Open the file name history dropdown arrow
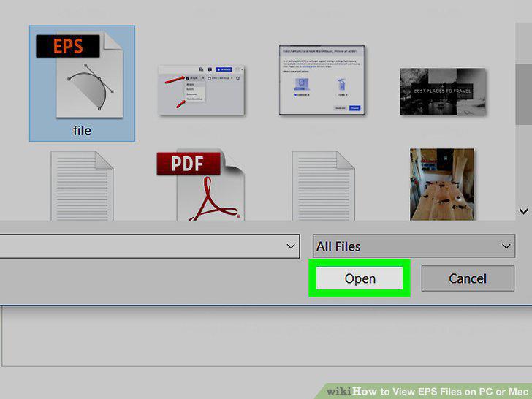 point(291,246)
